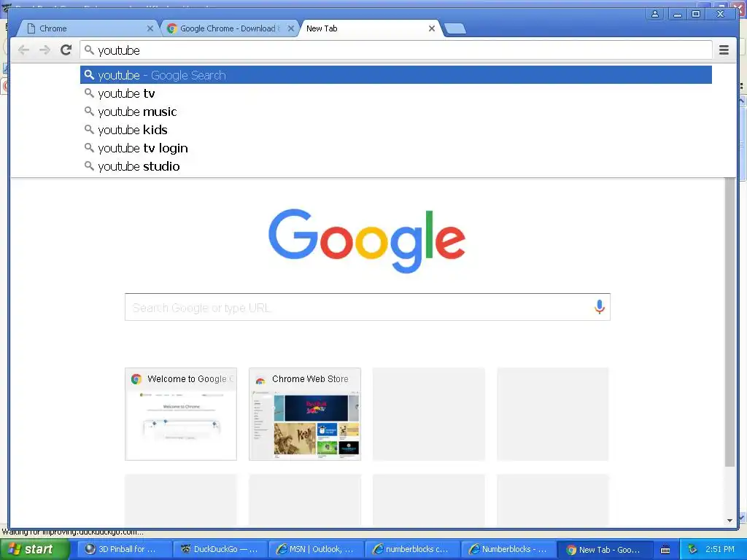The height and width of the screenshot is (560, 747).
Task: Click the magnifier icon in the address bar
Action: [x=89, y=50]
